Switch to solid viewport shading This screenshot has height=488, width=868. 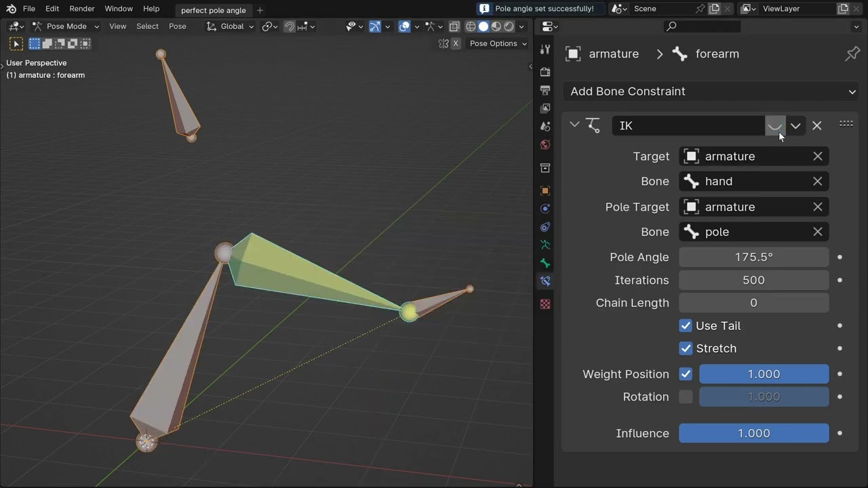click(x=484, y=26)
